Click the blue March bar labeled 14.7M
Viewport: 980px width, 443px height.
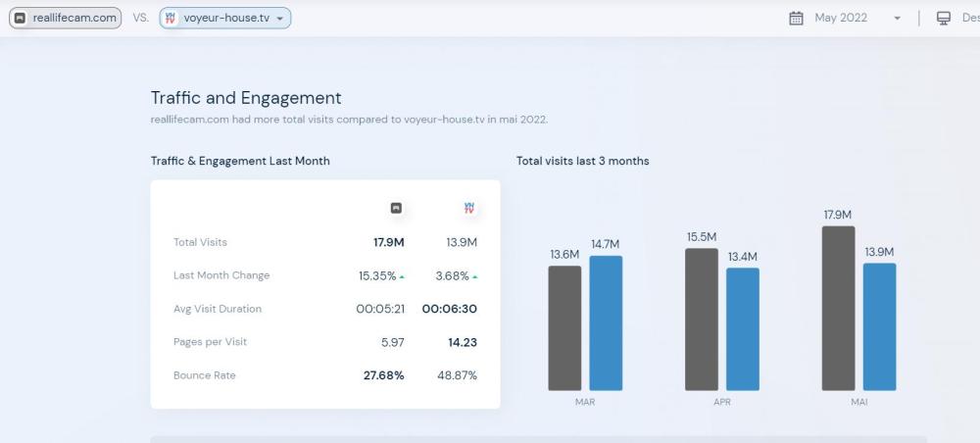click(606, 322)
